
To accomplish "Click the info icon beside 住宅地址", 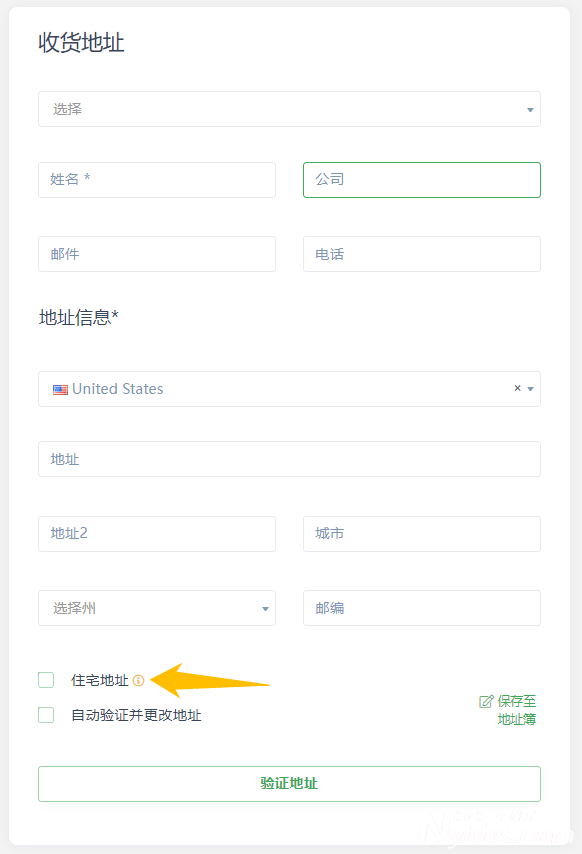I will point(139,680).
